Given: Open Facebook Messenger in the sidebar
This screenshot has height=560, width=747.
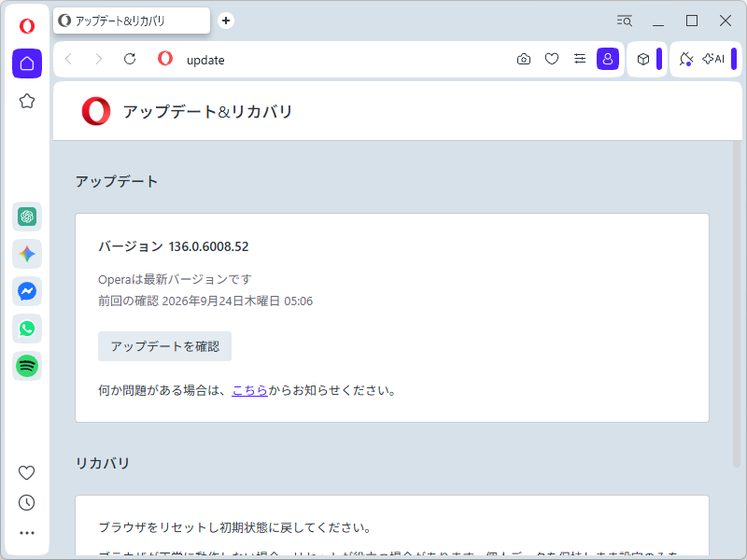Looking at the screenshot, I should [x=27, y=291].
